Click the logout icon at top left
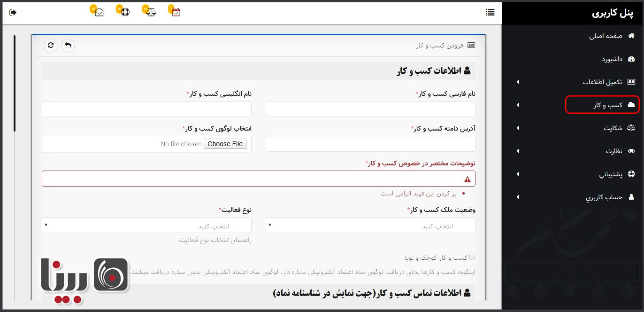Image resolution: width=644 pixels, height=312 pixels. pyautogui.click(x=13, y=13)
